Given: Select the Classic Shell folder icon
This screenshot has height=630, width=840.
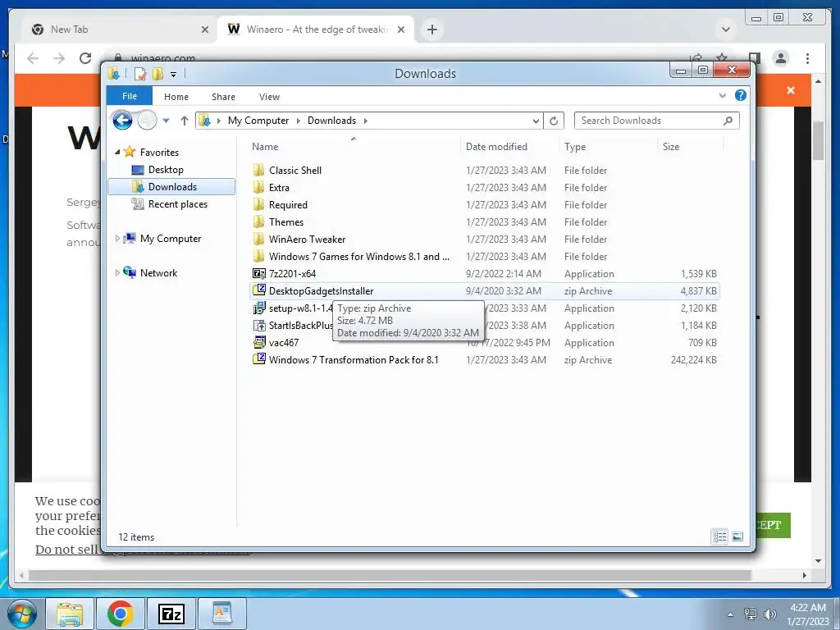Looking at the screenshot, I should click(x=259, y=171).
